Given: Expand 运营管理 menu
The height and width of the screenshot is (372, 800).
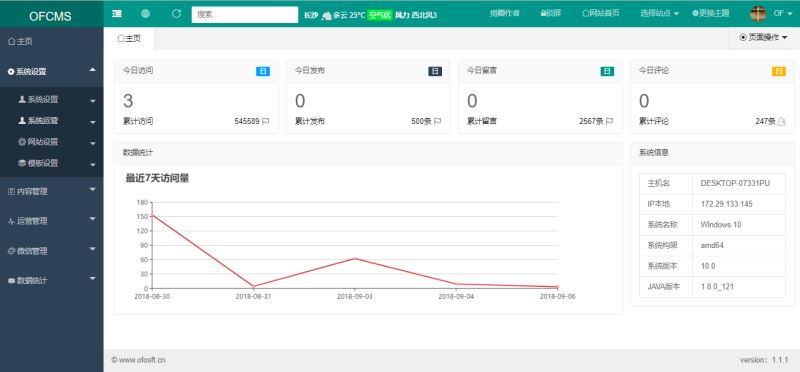Looking at the screenshot, I should [52, 221].
